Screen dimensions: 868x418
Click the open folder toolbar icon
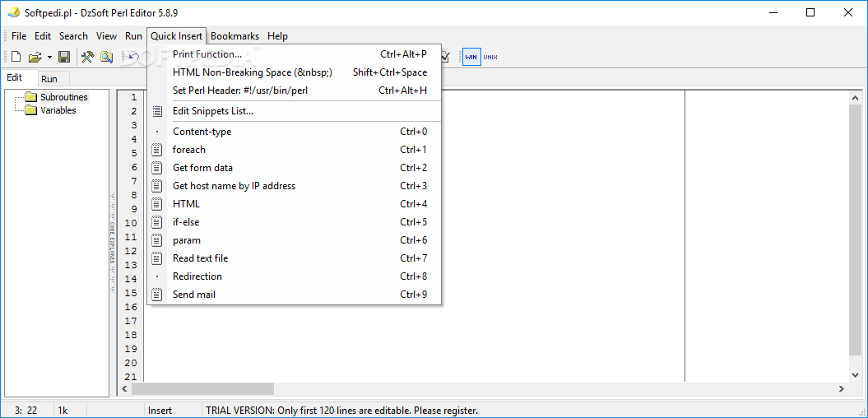click(x=35, y=57)
